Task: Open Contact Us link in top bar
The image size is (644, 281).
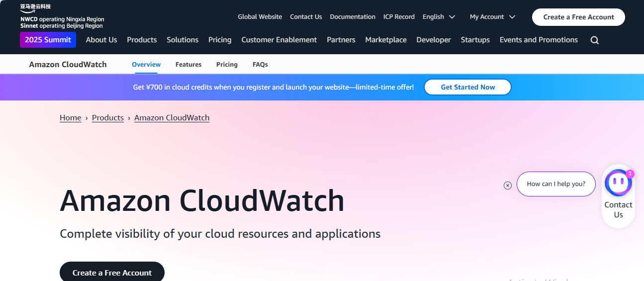Action: 306,17
